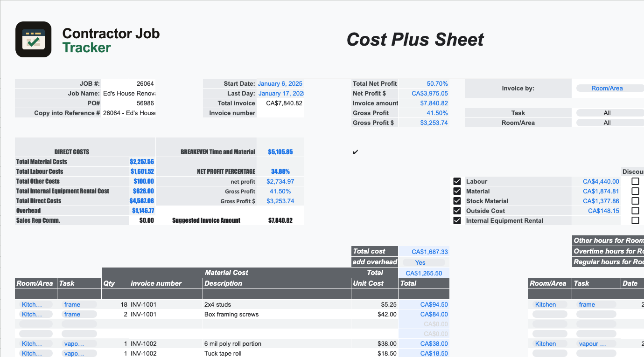
Task: Click the Overhead value $1,146.77
Action: point(142,211)
